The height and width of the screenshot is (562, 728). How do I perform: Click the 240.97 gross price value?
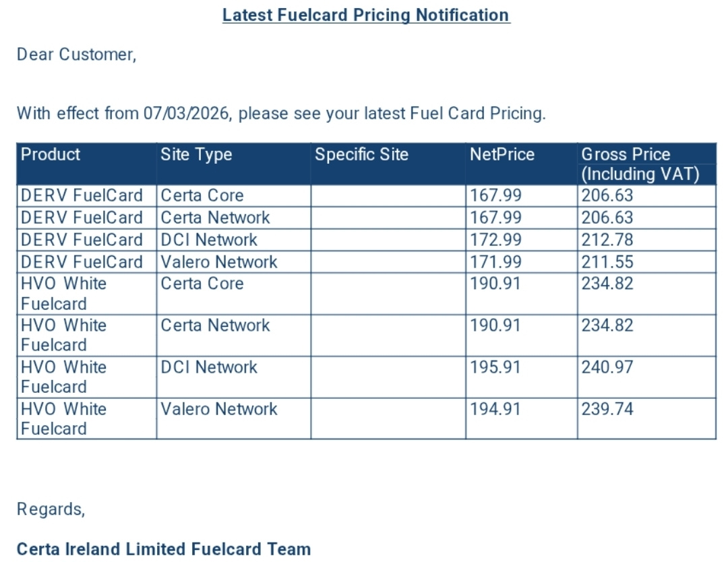pos(607,367)
